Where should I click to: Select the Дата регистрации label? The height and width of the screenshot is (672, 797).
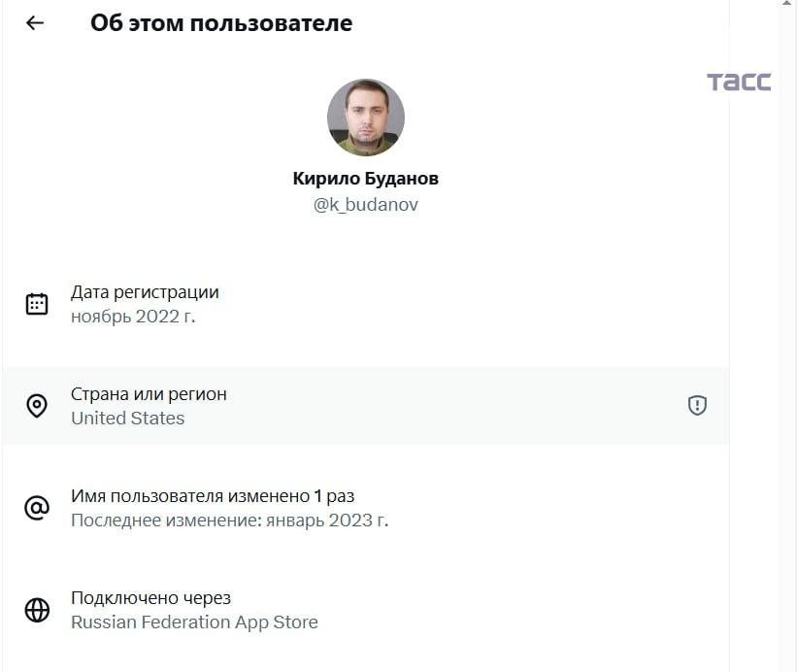click(145, 292)
